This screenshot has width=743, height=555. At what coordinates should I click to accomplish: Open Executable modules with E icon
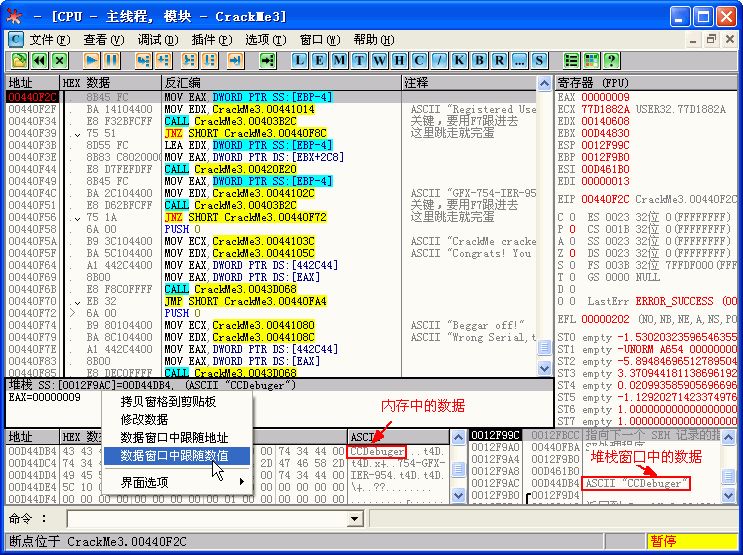click(319, 61)
